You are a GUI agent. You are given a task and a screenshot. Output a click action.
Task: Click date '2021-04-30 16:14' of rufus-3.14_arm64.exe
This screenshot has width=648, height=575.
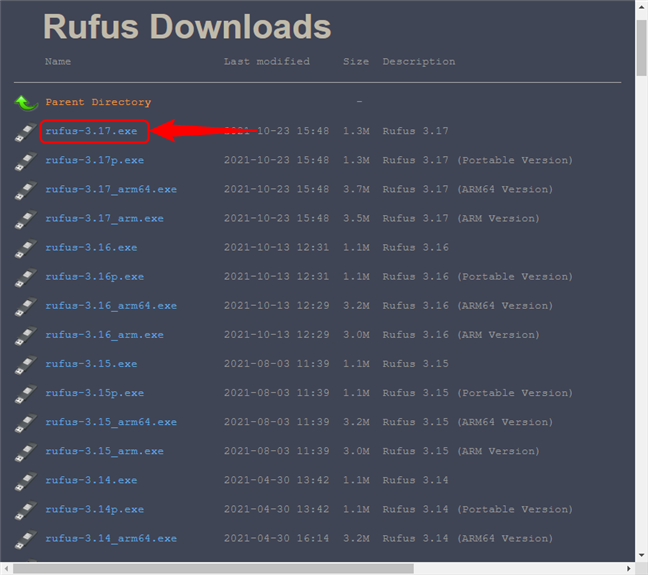coord(276,539)
